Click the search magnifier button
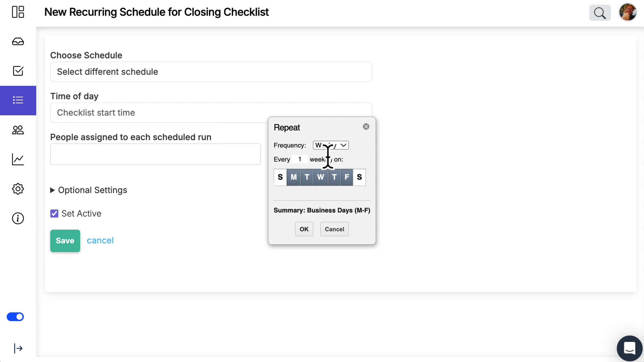The image size is (644, 362). coord(600,13)
